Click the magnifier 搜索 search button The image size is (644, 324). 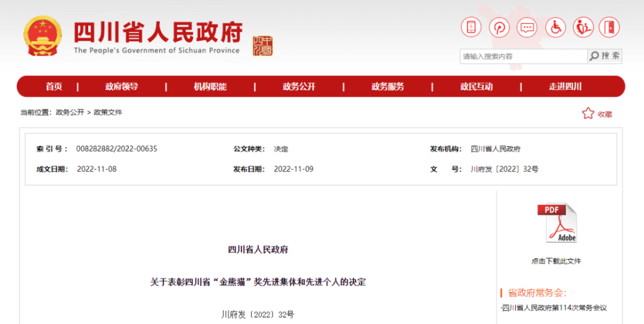click(605, 56)
